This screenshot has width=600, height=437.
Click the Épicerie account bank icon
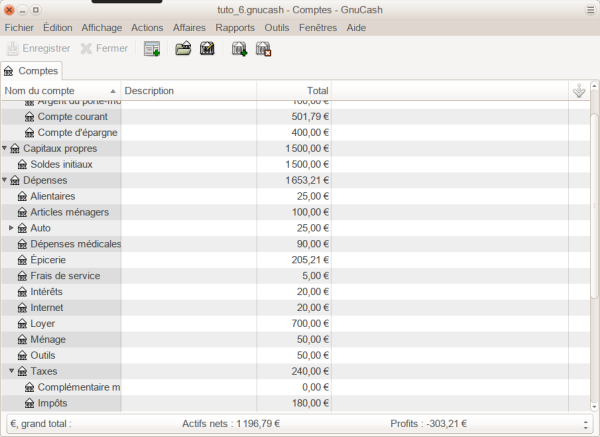pyautogui.click(x=22, y=260)
